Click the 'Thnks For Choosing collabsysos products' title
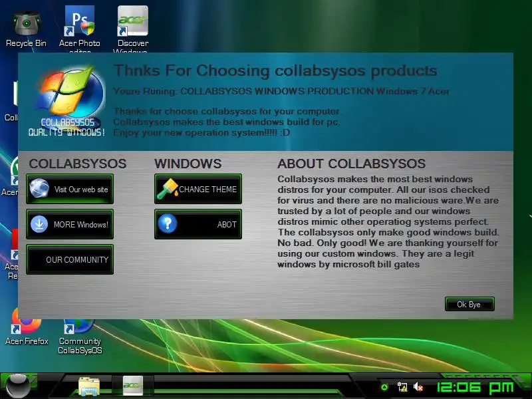This screenshot has height=399, width=532. 275,71
